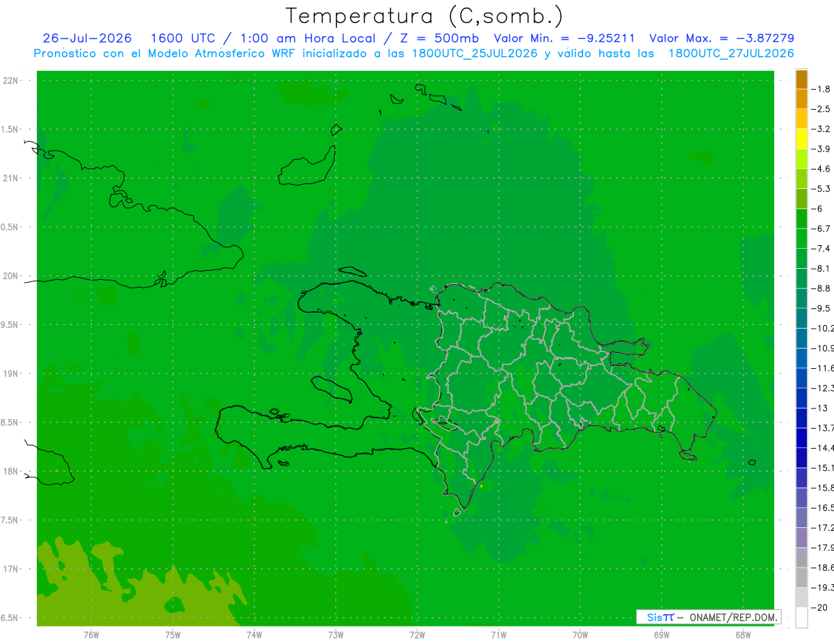Click the 'Temperatura (C,somb.)' chart title
Screen dimensions: 834x644
click(x=424, y=16)
